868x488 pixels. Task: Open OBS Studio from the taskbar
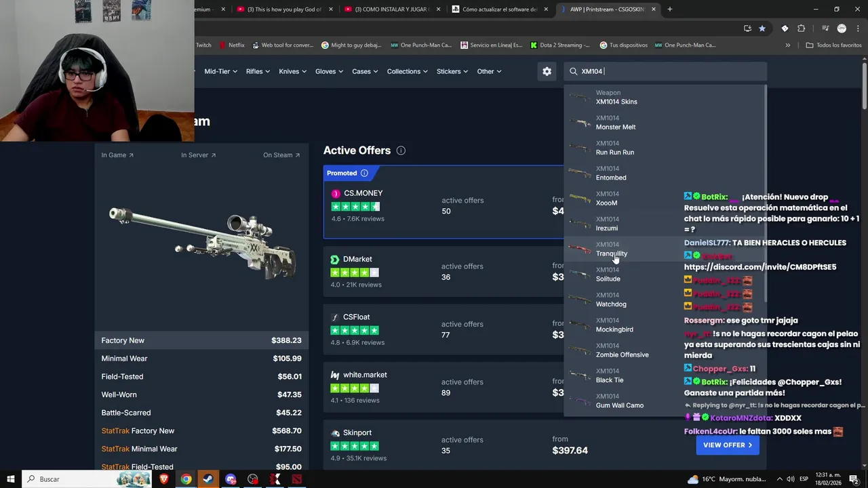253,479
